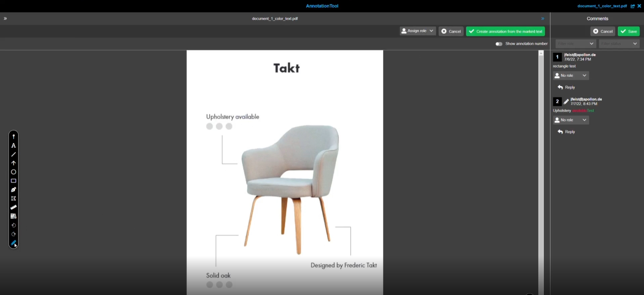644x295 pixels.
Task: Click the undo rotate arrow
Action: click(13, 225)
